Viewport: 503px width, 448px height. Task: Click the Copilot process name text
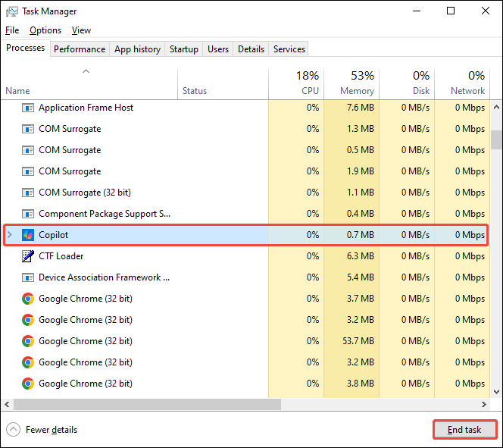tap(53, 235)
